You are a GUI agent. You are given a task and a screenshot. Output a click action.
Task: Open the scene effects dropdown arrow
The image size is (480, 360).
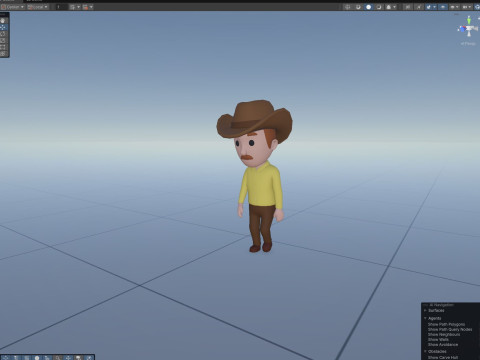pos(434,7)
